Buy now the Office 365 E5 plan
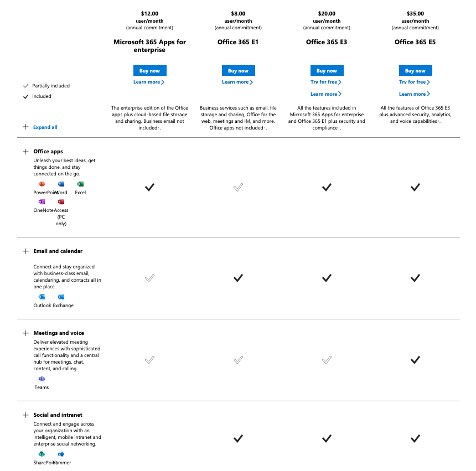This screenshot has width=476, height=471. click(415, 70)
